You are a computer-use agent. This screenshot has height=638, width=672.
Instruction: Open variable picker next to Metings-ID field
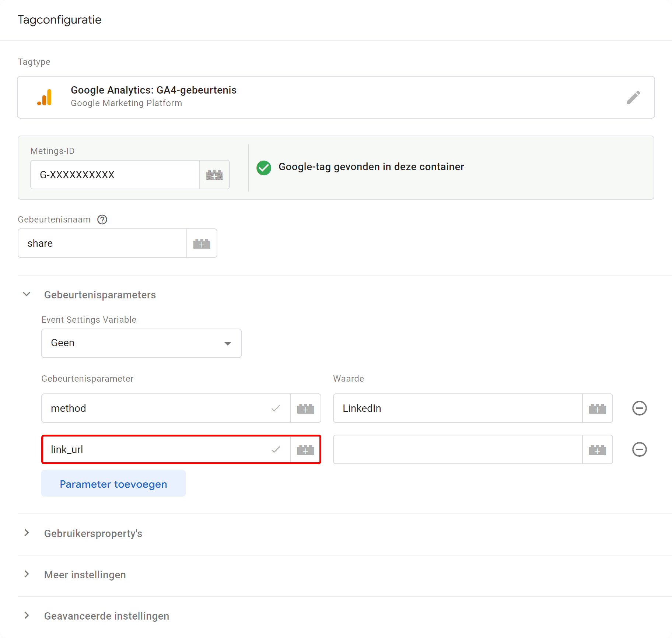click(214, 175)
